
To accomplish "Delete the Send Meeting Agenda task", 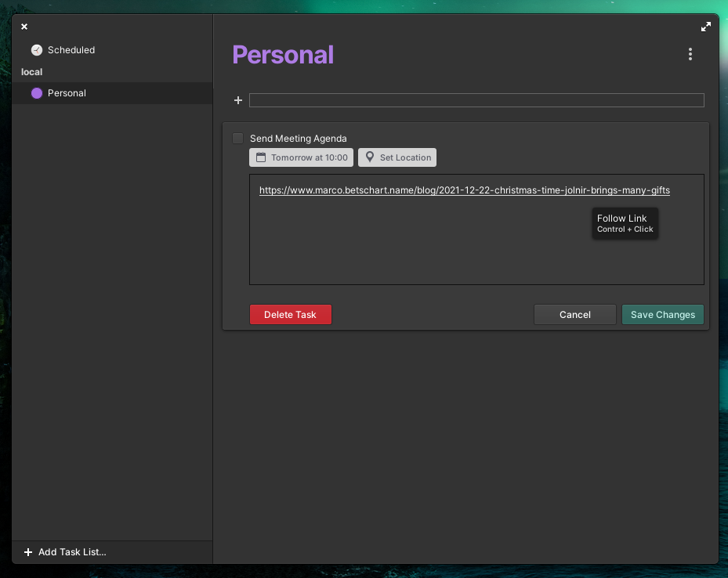I will pyautogui.click(x=290, y=314).
